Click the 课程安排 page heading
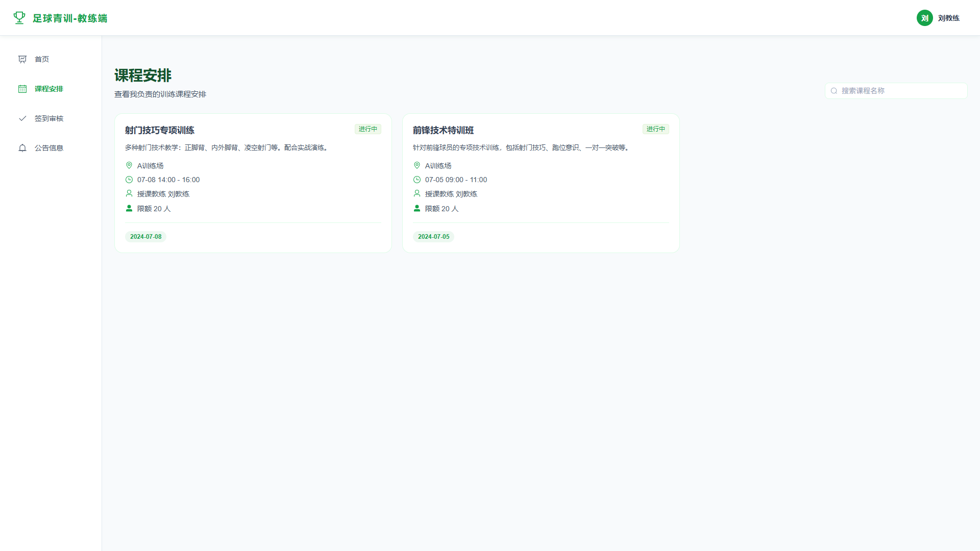 coord(143,76)
